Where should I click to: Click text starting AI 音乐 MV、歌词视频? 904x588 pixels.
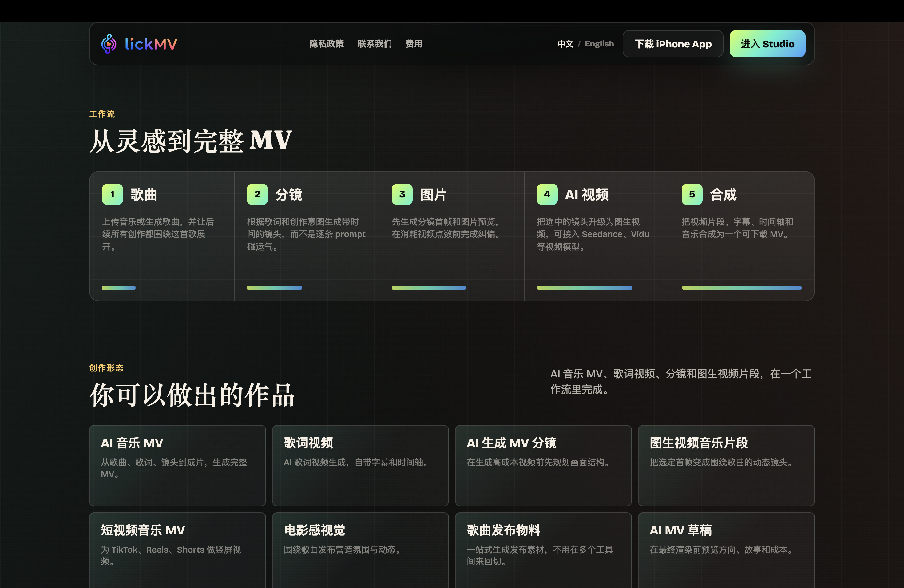click(681, 381)
